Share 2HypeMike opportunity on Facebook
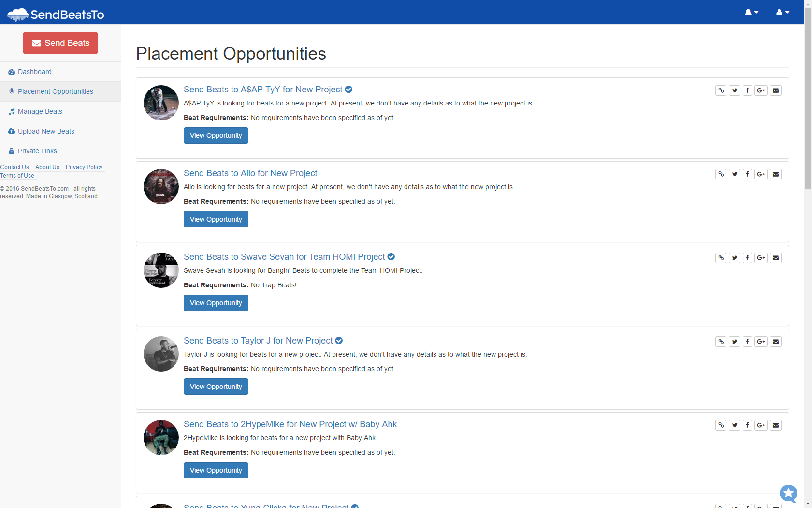812x508 pixels. [x=747, y=425]
